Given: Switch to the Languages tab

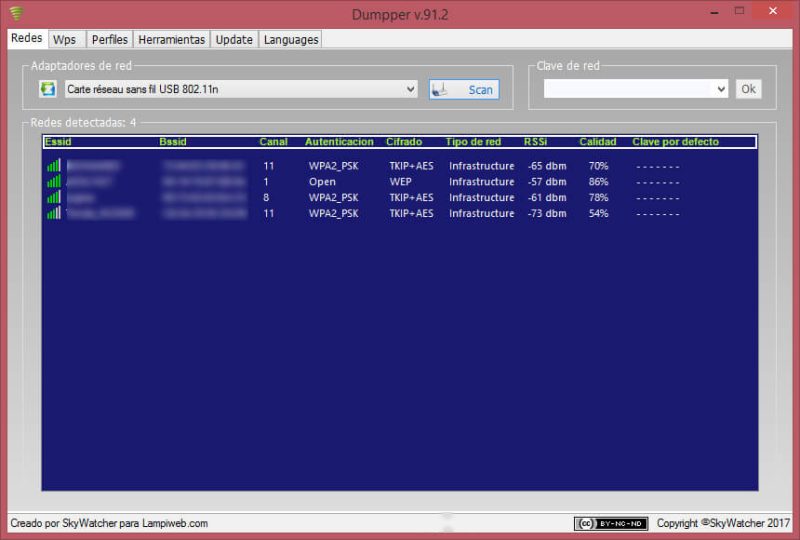Looking at the screenshot, I should click(x=291, y=40).
